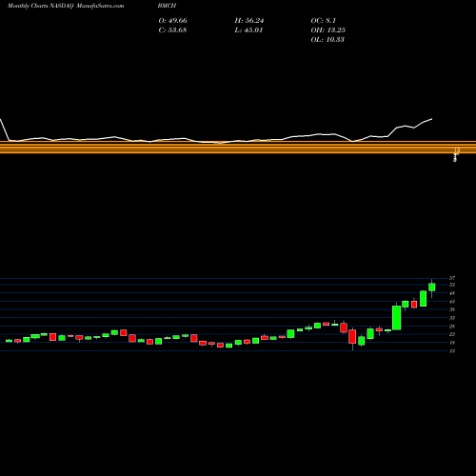
Task: Click the 57 price axis label
Action: pyautogui.click(x=452, y=278)
